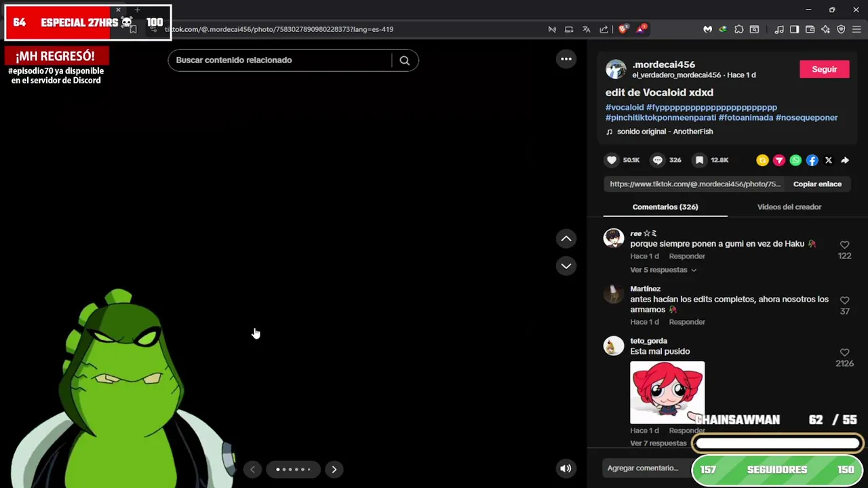Click the translate page icon in address bar
The width and height of the screenshot is (868, 488).
click(587, 29)
